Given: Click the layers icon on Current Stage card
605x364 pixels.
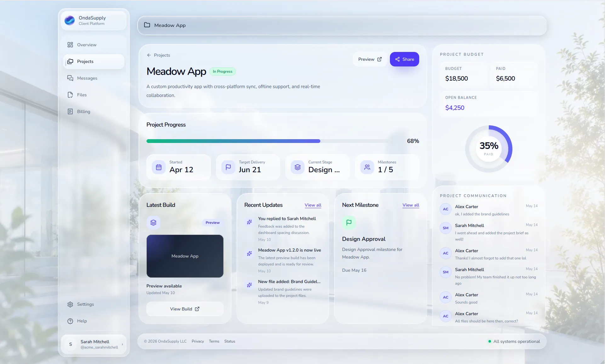Looking at the screenshot, I should coord(298,167).
